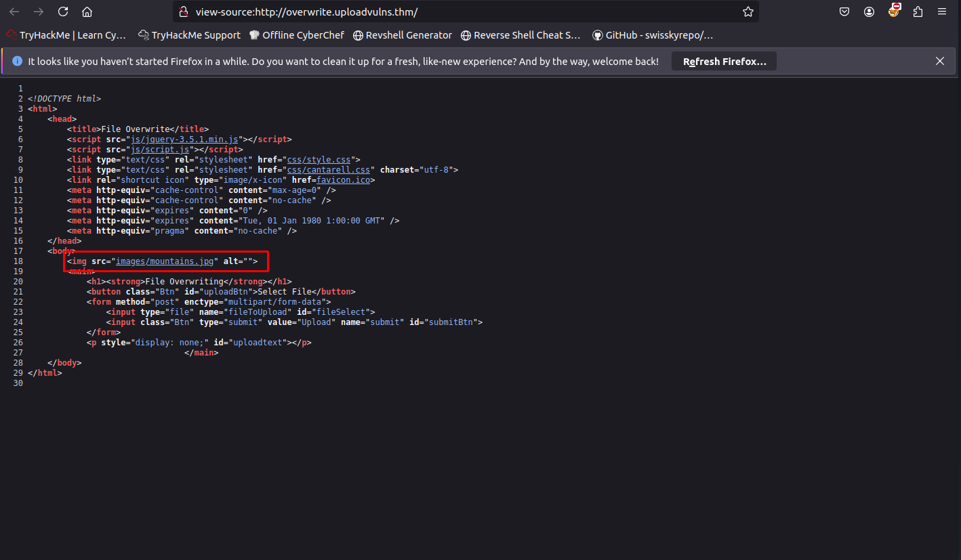Click the 'File Overwriting' heading text
The width and height of the screenshot is (961, 560).
click(184, 282)
